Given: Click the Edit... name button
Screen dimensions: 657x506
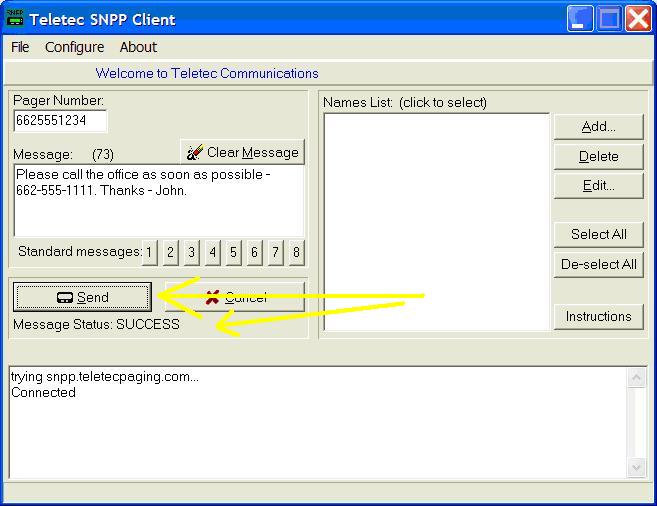Looking at the screenshot, I should point(598,186).
